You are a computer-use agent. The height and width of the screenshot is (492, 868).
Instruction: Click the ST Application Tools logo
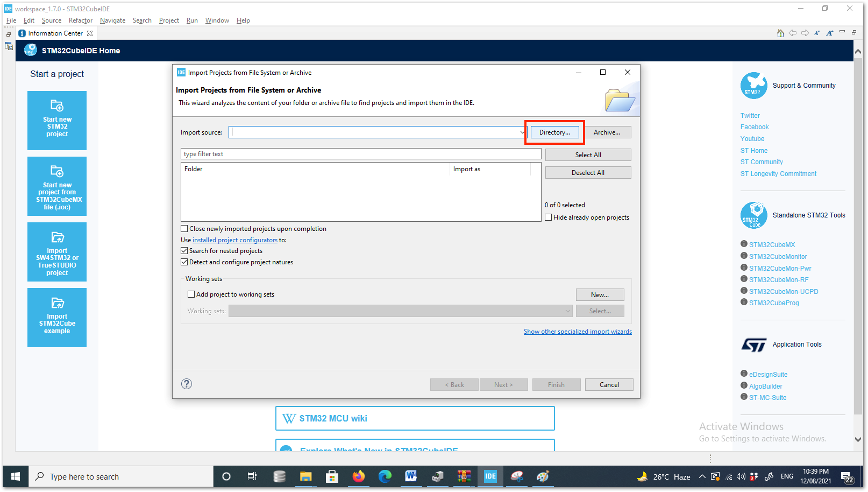pos(754,345)
